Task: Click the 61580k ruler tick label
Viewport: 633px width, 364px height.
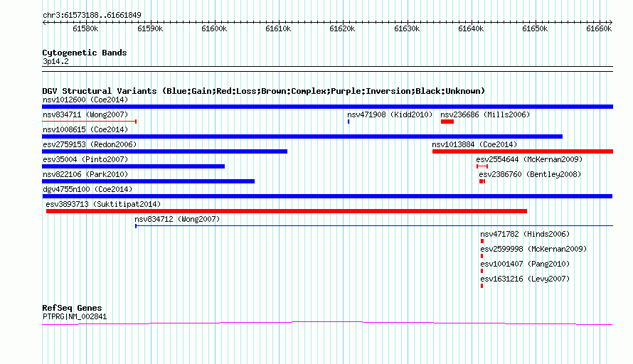Action: [85, 28]
